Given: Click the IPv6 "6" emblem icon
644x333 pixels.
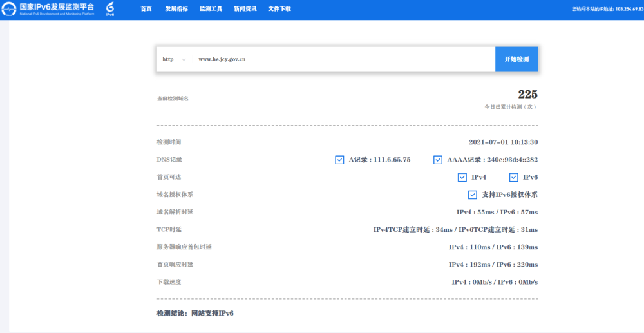Looking at the screenshot, I should [x=110, y=8].
